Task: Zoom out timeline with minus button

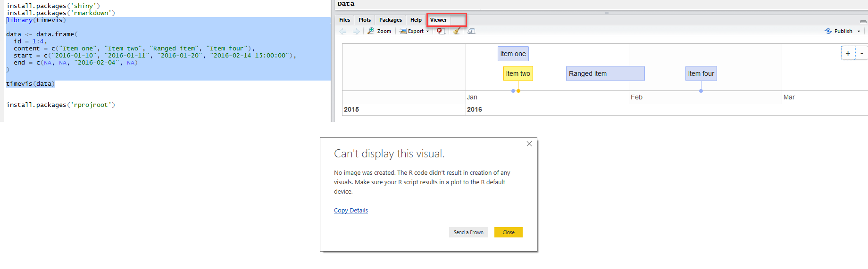Action: tap(861, 53)
